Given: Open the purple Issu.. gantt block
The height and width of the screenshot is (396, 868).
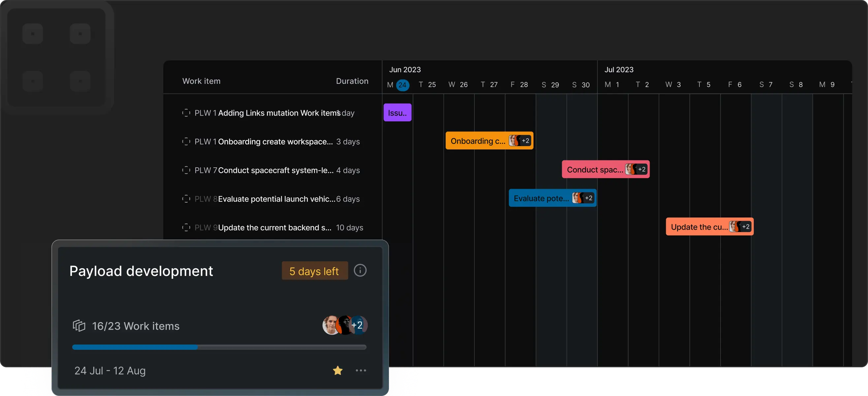Looking at the screenshot, I should coord(397,113).
